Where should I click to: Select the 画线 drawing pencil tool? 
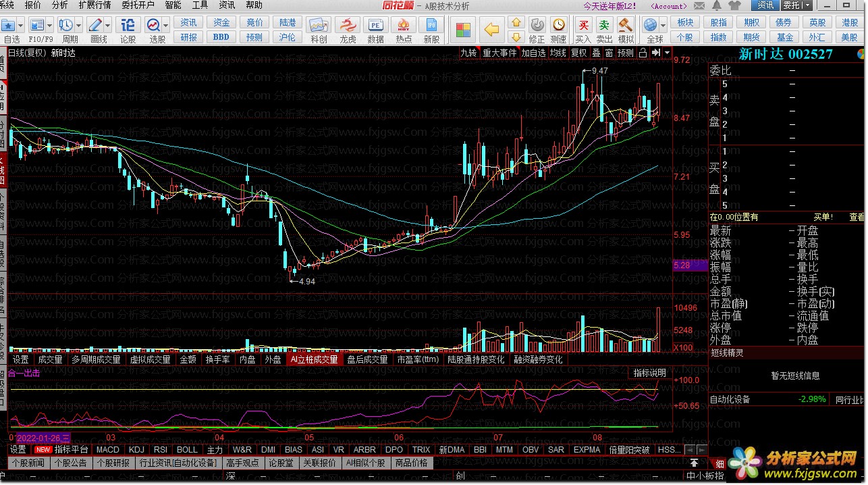point(95,25)
